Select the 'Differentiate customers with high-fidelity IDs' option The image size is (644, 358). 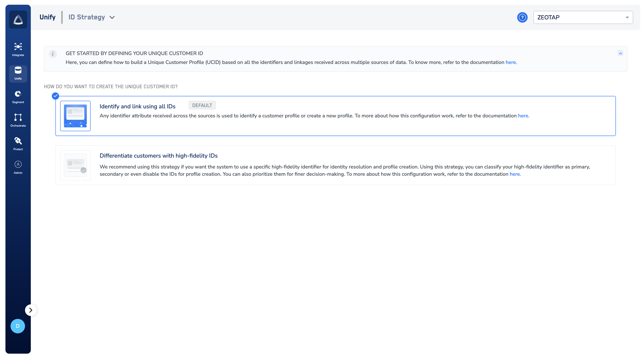click(x=159, y=155)
